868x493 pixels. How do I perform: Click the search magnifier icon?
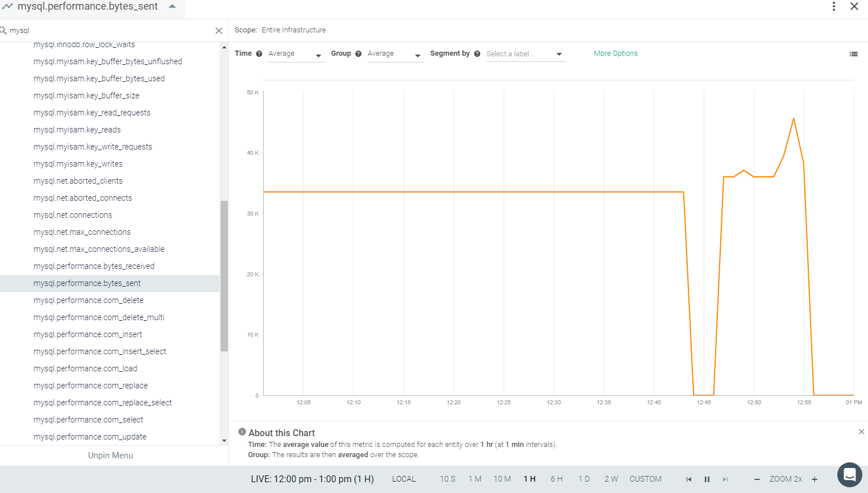click(3, 30)
